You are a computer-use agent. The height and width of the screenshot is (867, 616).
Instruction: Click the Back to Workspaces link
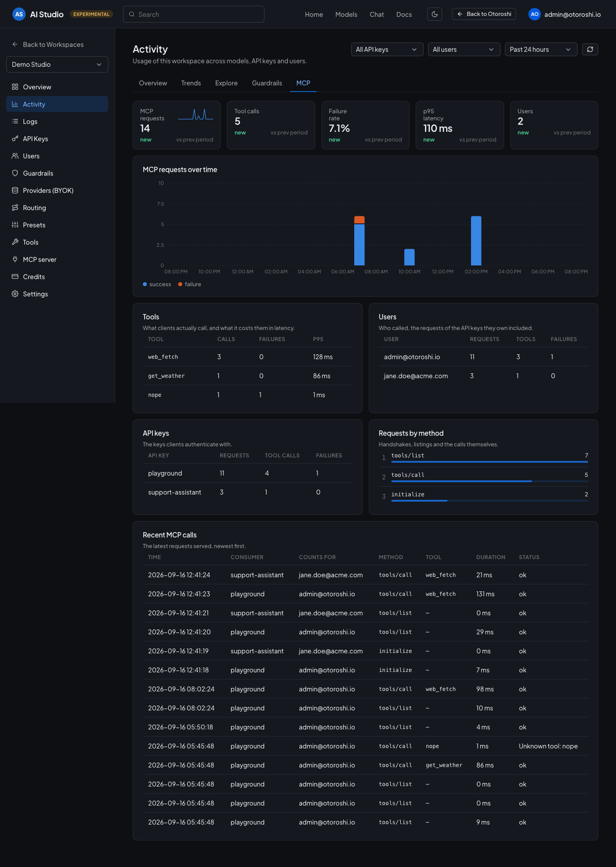53,44
